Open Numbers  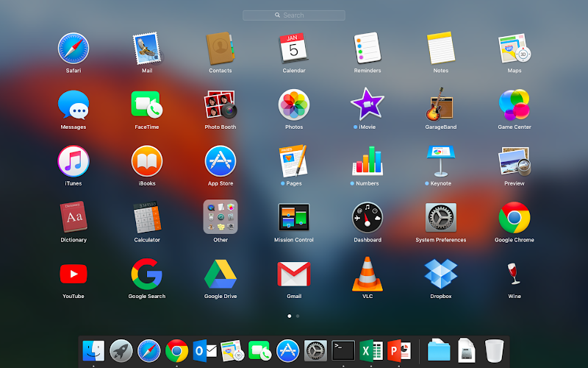click(x=367, y=161)
